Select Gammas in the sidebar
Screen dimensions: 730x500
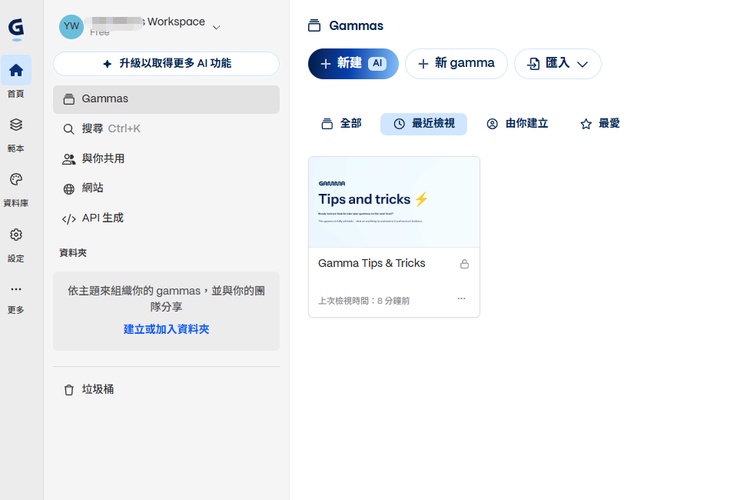pyautogui.click(x=166, y=99)
